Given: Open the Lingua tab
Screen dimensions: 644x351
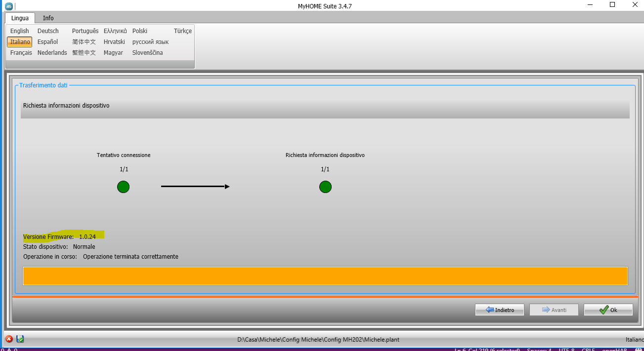Looking at the screenshot, I should [20, 18].
